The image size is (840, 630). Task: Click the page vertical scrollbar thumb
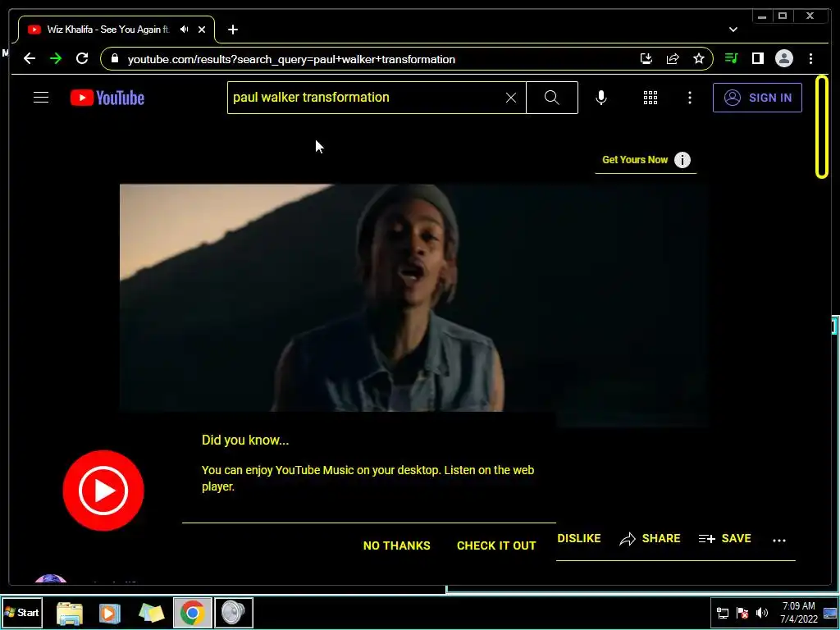(822, 127)
